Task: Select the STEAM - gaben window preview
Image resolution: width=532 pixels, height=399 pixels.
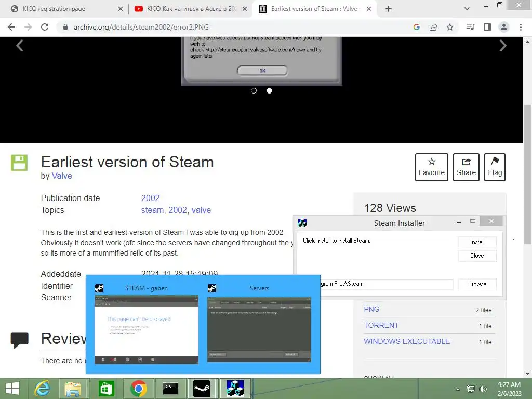Action: click(146, 324)
